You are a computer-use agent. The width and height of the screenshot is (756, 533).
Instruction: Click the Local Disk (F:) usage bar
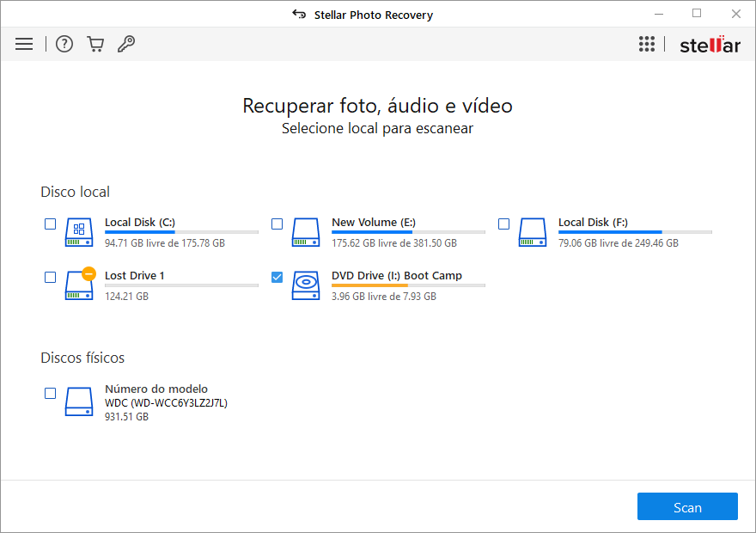pyautogui.click(x=635, y=232)
